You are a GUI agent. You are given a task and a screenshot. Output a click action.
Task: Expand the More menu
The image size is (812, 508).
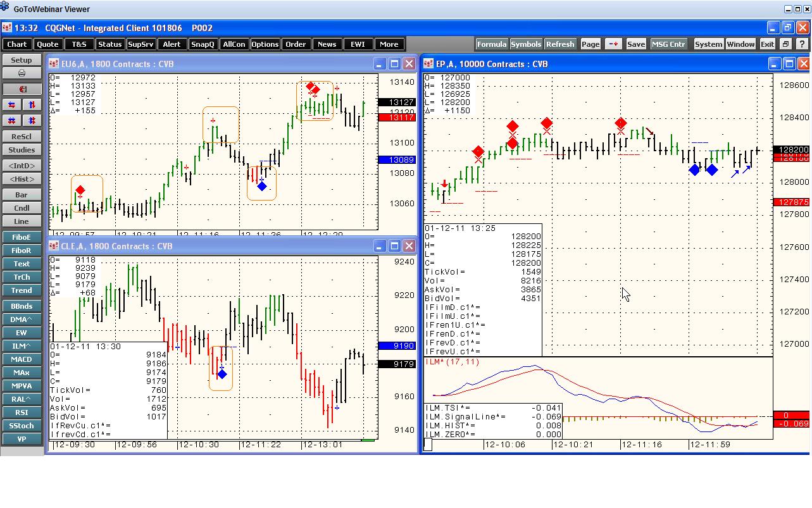[389, 44]
